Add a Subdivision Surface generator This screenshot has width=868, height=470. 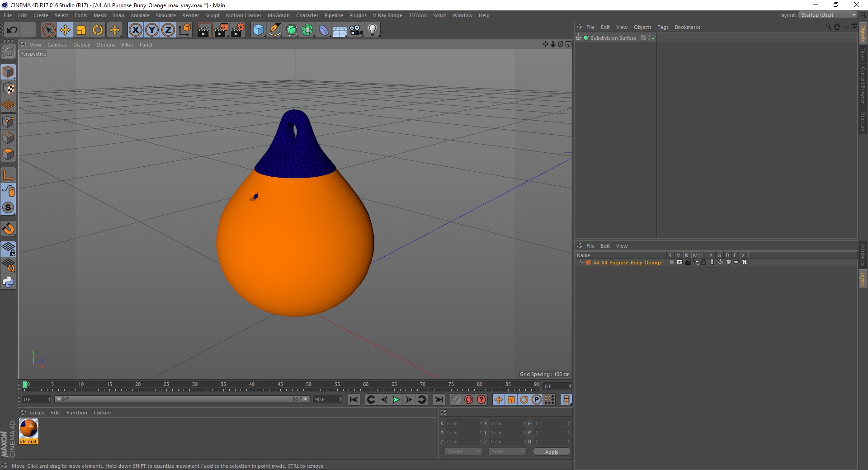click(292, 30)
